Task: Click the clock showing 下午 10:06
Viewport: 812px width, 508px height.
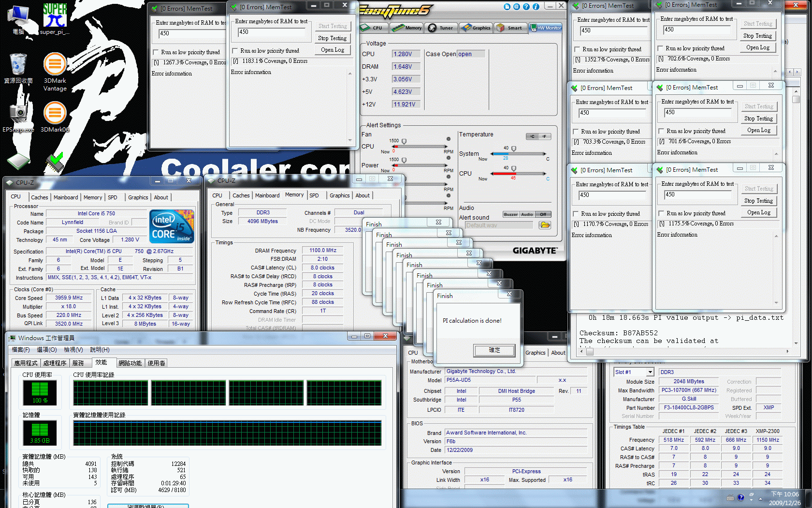Action: tap(785, 494)
